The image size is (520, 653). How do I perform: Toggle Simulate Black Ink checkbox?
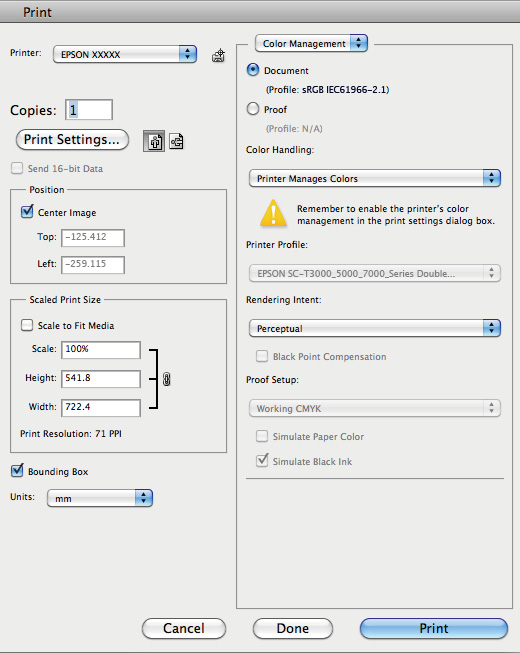click(x=262, y=461)
